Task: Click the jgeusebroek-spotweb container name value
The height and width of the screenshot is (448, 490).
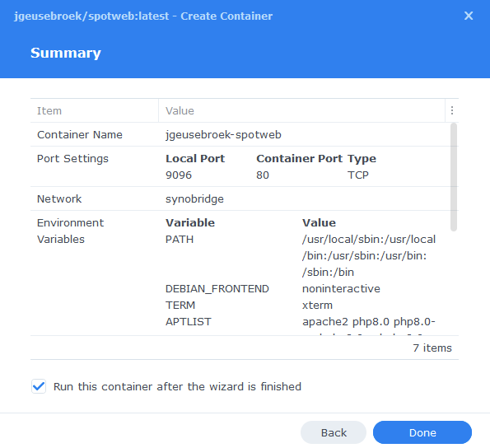Action: [x=223, y=135]
